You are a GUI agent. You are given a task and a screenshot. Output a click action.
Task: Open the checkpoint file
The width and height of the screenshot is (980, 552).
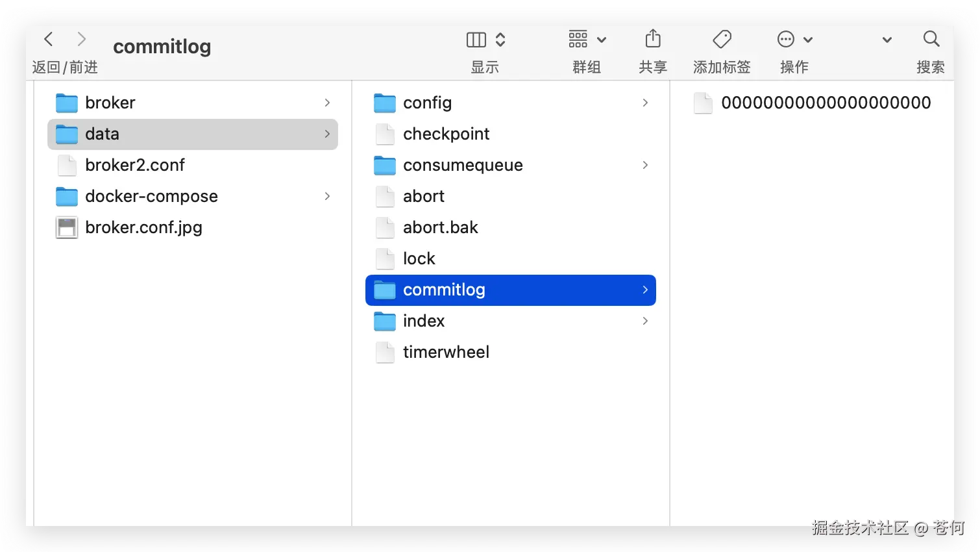(x=446, y=134)
